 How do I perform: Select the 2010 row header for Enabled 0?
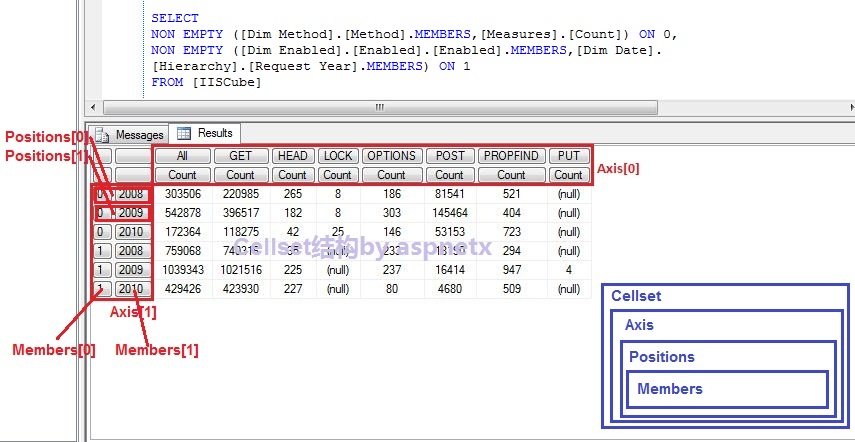(132, 232)
